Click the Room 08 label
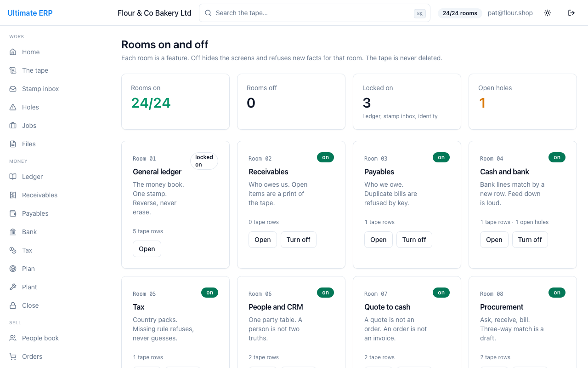This screenshot has width=588, height=368. [x=492, y=294]
